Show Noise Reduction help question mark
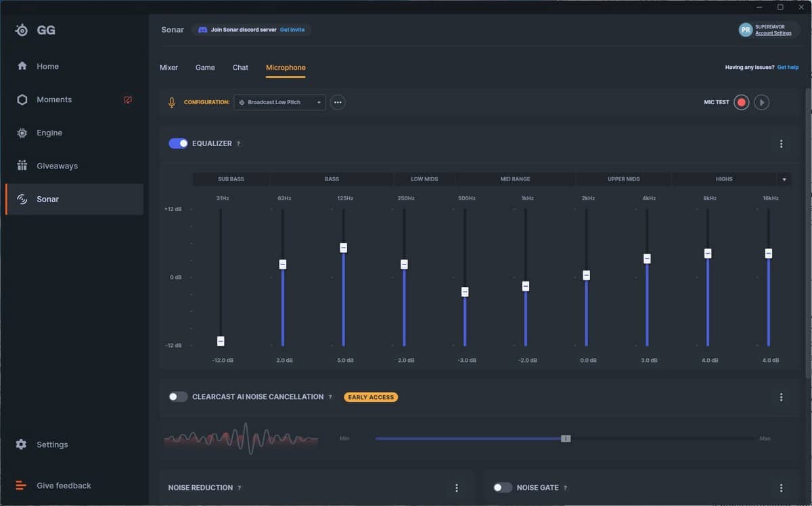812x506 pixels. [x=240, y=488]
